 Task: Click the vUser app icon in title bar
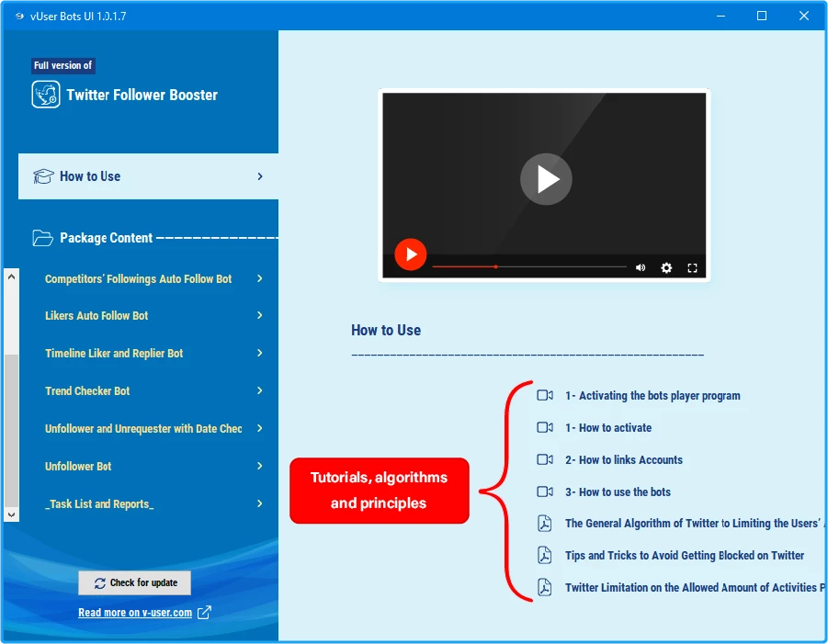tap(19, 16)
